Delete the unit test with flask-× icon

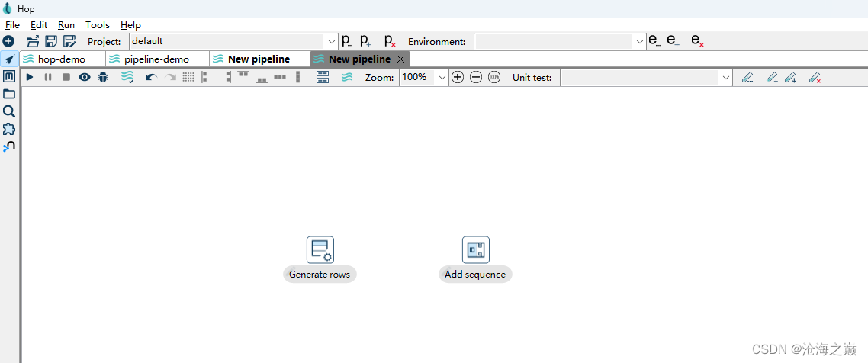(815, 78)
